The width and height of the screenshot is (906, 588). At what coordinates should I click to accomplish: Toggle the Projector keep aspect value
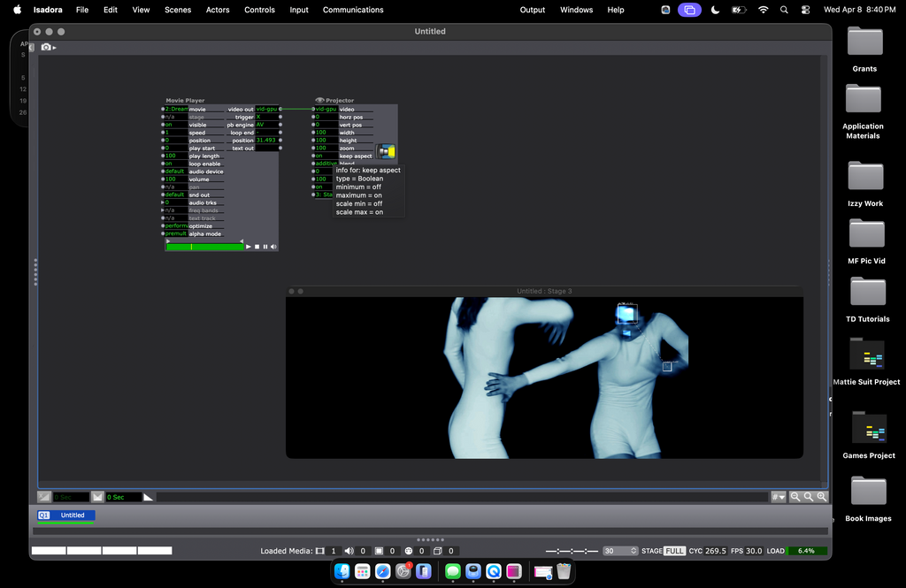tap(324, 156)
